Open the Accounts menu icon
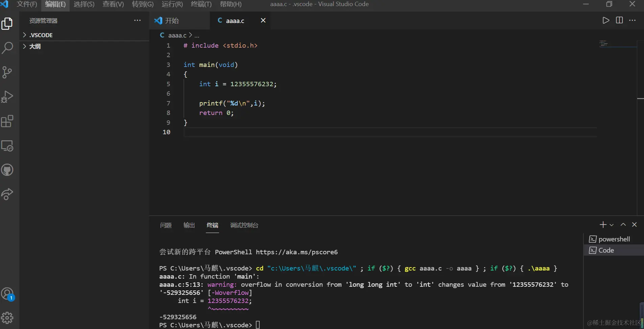 pos(7,294)
